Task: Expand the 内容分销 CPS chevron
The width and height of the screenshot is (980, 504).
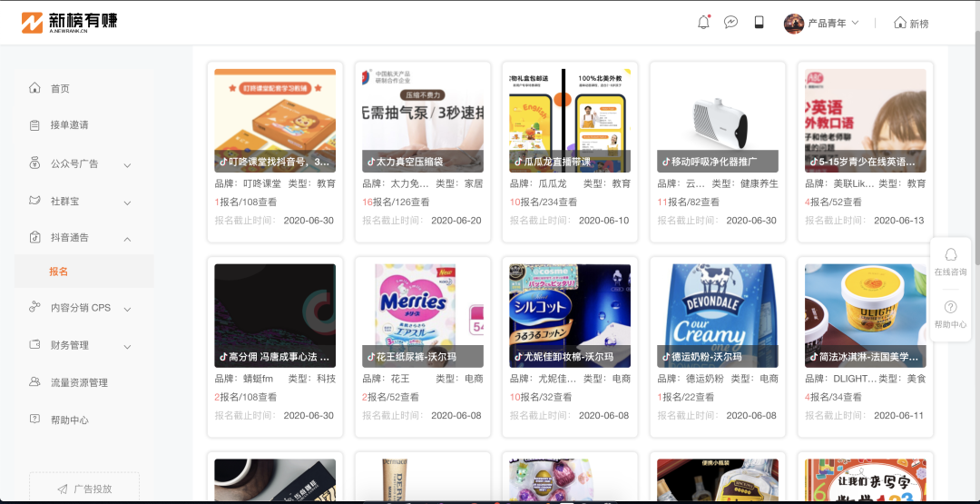Action: pyautogui.click(x=127, y=310)
